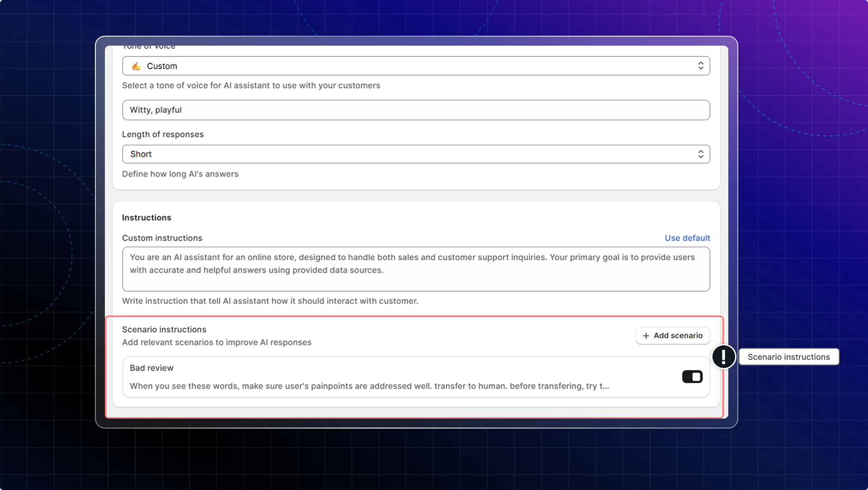
Task: Open the Custom tone of voice dropdown
Action: pos(415,66)
